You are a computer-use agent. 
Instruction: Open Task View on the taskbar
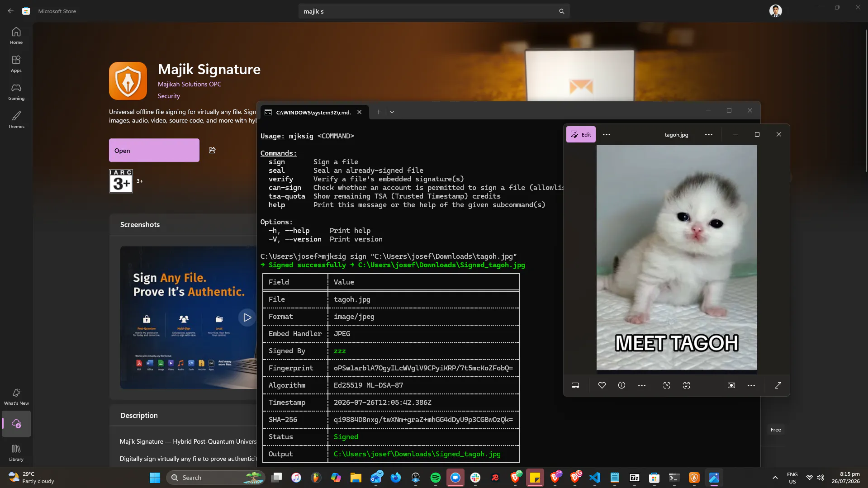(x=276, y=478)
